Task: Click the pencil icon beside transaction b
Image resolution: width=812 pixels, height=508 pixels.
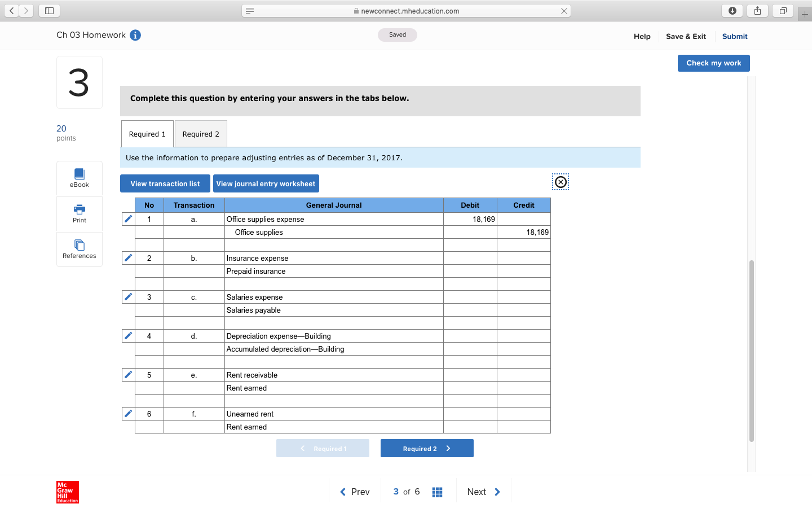Action: (127, 257)
